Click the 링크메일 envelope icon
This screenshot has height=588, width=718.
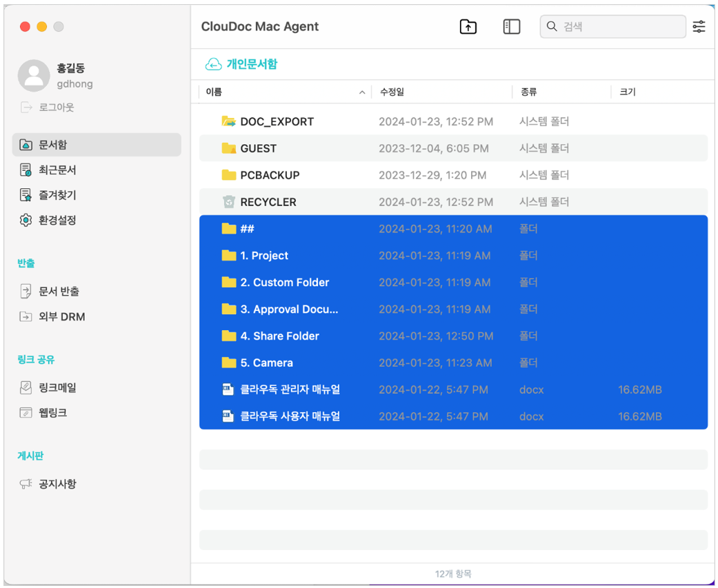[x=26, y=387]
